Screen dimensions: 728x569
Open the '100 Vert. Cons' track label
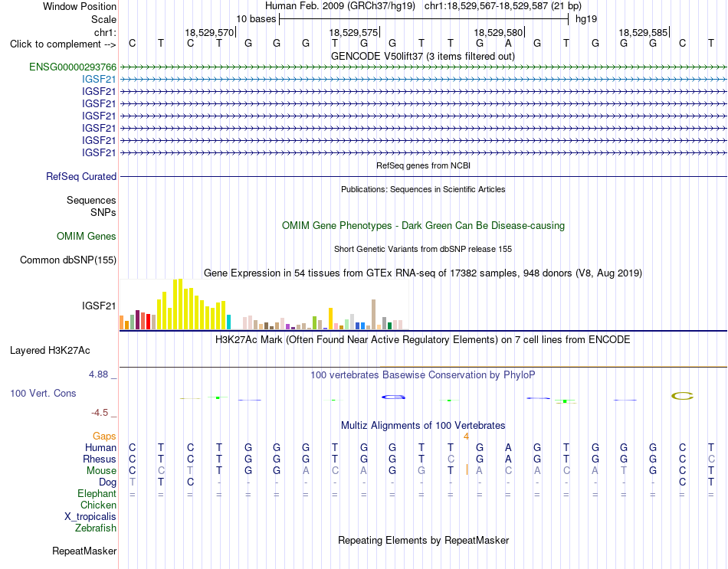[x=43, y=393]
